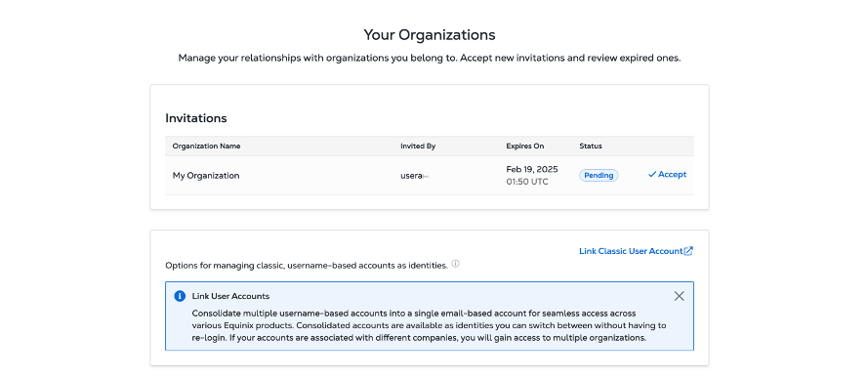
Task: Click the 01:50 UTC expiry time
Action: tap(527, 182)
